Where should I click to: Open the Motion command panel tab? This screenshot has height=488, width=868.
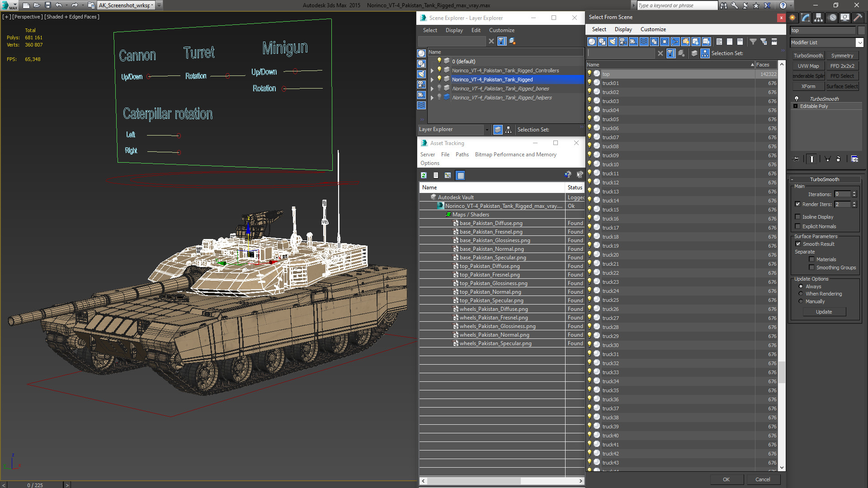tap(832, 18)
